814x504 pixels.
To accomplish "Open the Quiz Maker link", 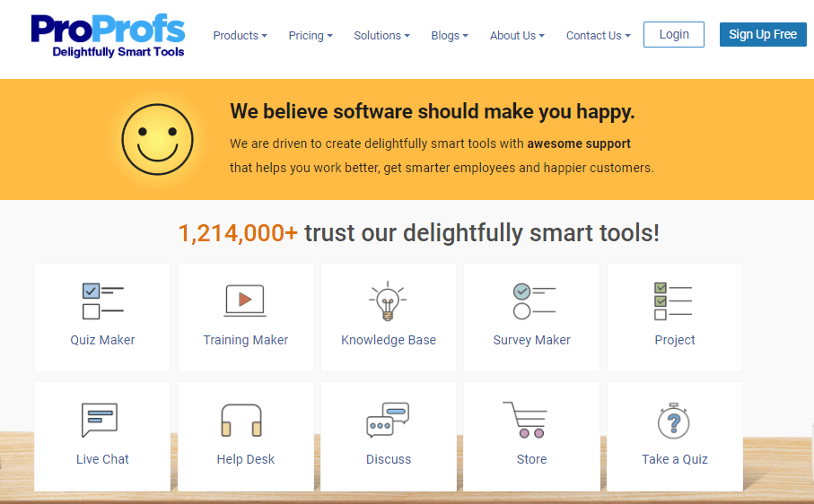I will pos(103,340).
